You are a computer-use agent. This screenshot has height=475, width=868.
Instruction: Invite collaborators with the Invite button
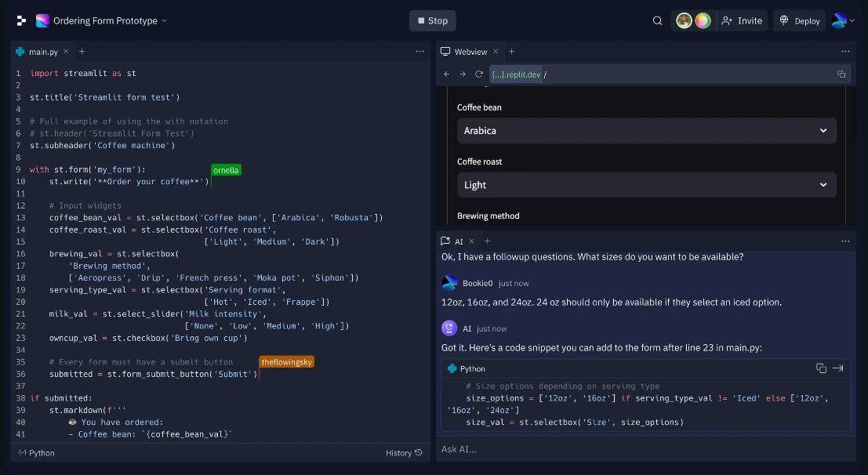click(x=743, y=20)
